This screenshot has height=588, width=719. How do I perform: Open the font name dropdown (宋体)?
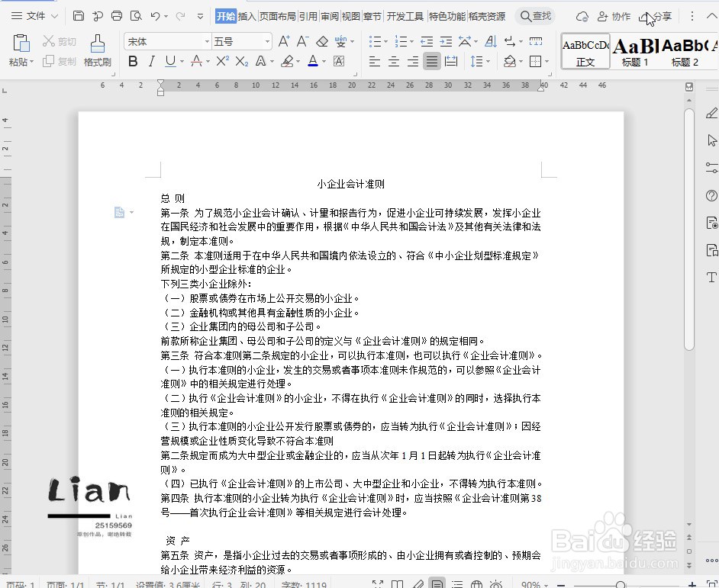pyautogui.click(x=207, y=42)
